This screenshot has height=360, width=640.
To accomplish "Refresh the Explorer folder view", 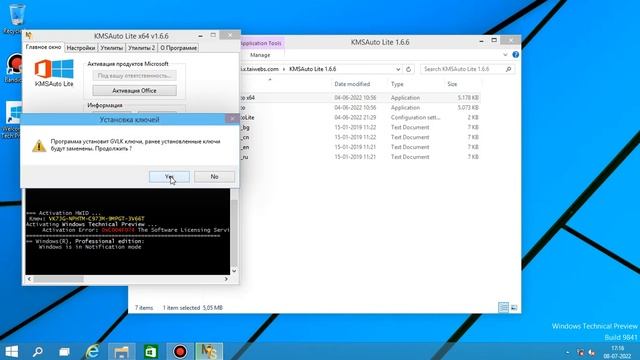I will [409, 69].
